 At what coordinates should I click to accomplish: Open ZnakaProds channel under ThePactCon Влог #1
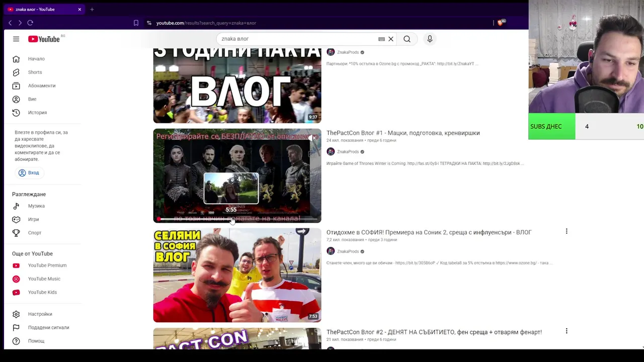pyautogui.click(x=348, y=152)
